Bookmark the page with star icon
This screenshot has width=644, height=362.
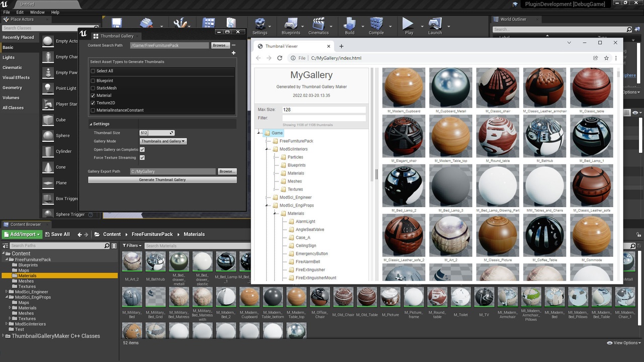pyautogui.click(x=606, y=58)
